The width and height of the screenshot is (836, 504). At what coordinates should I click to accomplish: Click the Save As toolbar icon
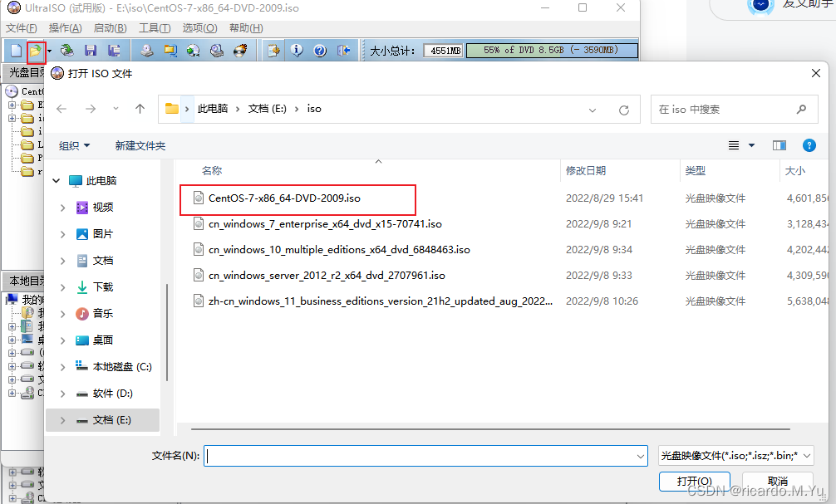[114, 51]
